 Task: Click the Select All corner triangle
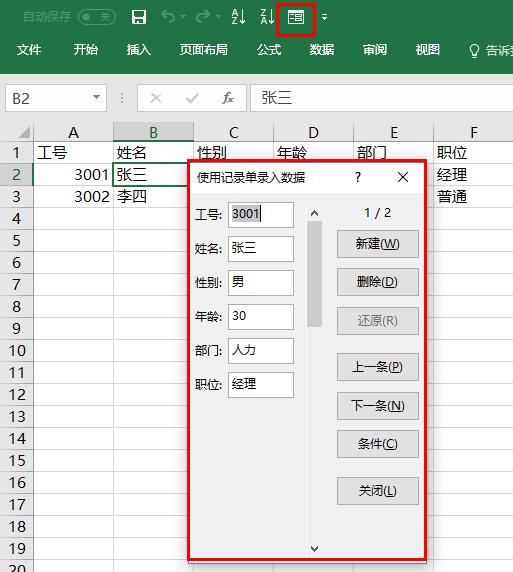point(24,132)
